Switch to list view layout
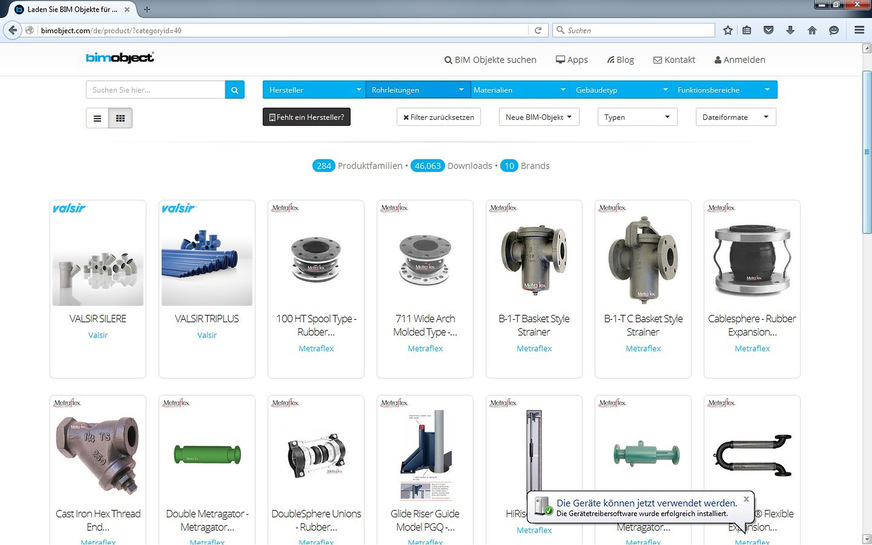 coord(98,118)
